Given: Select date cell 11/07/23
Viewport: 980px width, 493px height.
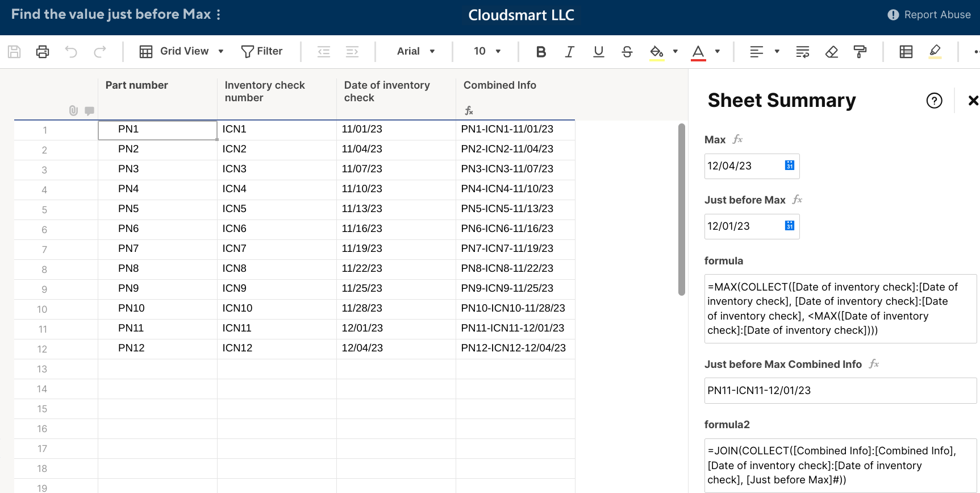Looking at the screenshot, I should click(396, 169).
